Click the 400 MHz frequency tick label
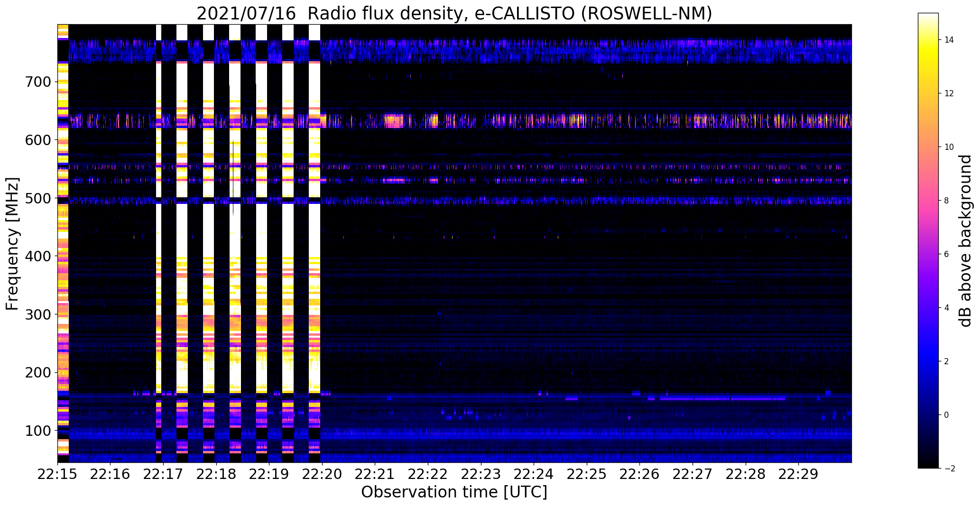 (37, 257)
